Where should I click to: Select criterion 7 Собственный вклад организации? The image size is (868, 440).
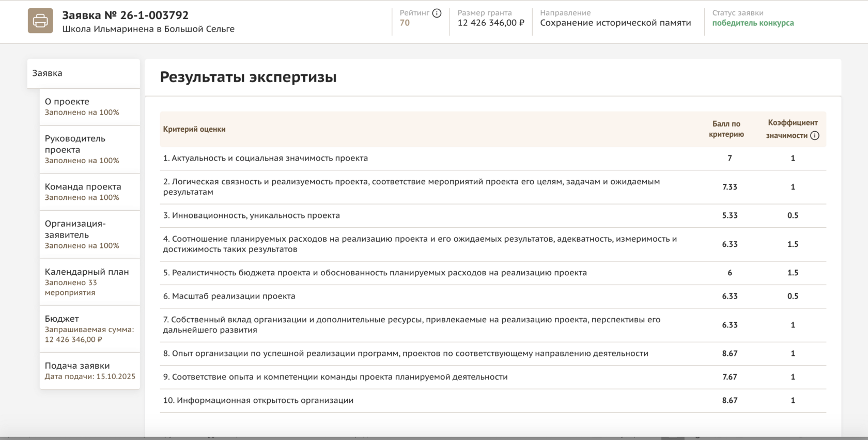coord(412,325)
